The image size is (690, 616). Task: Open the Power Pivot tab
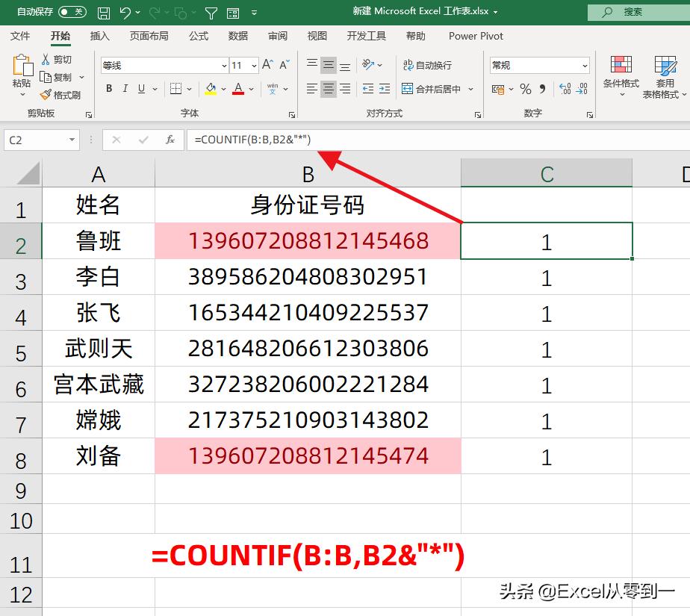tap(475, 35)
